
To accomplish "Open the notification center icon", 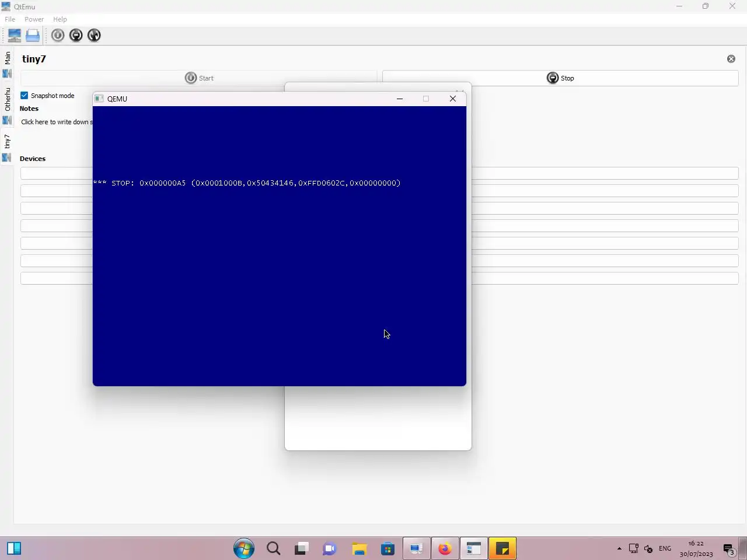I will [x=729, y=548].
